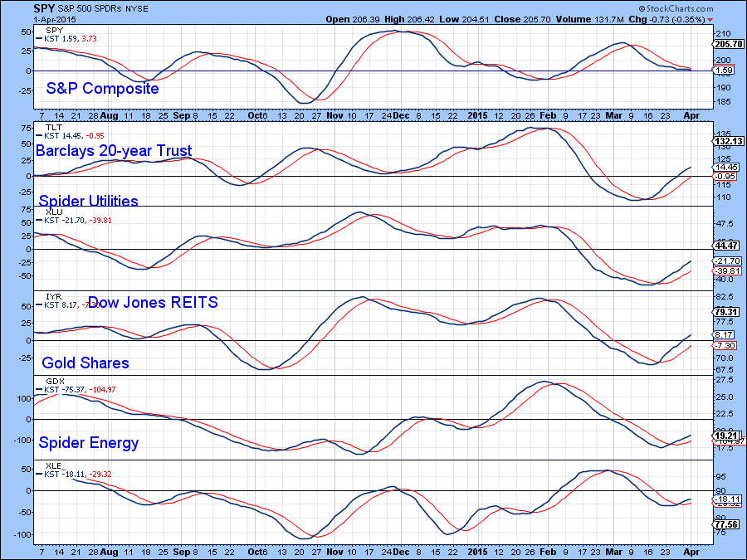Click the High 206.42 value
This screenshot has height=560, width=747.
pos(412,20)
